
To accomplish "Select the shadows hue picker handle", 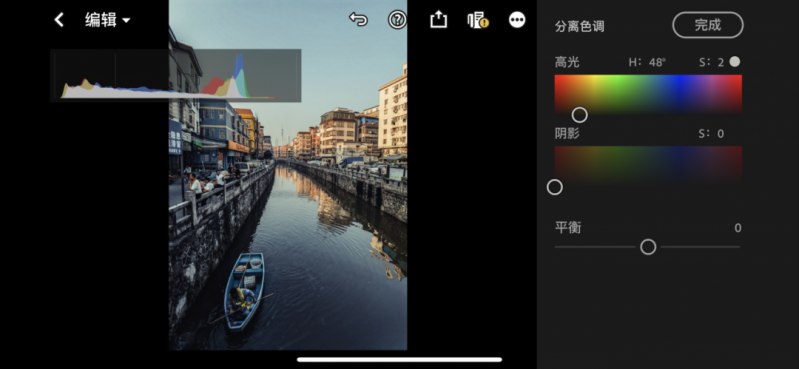I will pyautogui.click(x=554, y=187).
